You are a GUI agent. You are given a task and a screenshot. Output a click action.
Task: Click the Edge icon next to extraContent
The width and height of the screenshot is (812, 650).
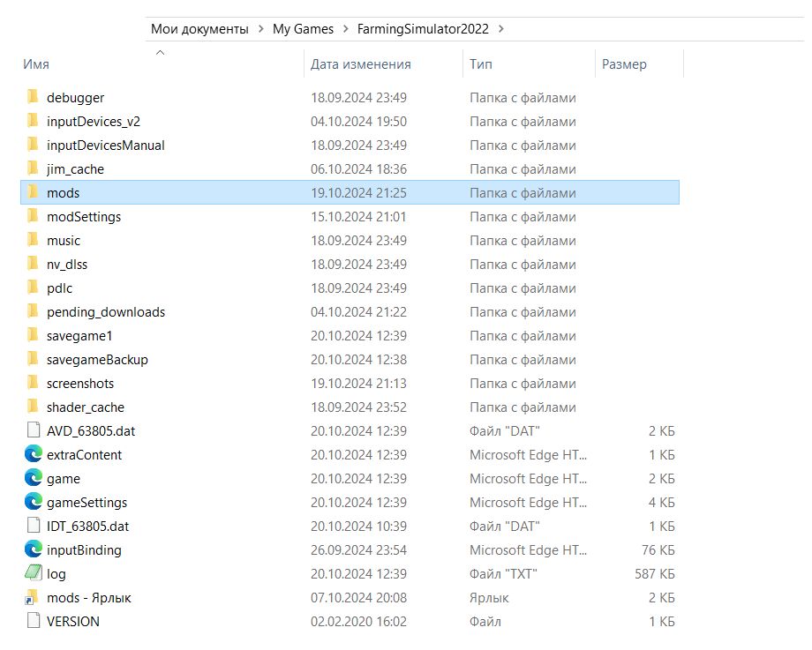pos(34,455)
